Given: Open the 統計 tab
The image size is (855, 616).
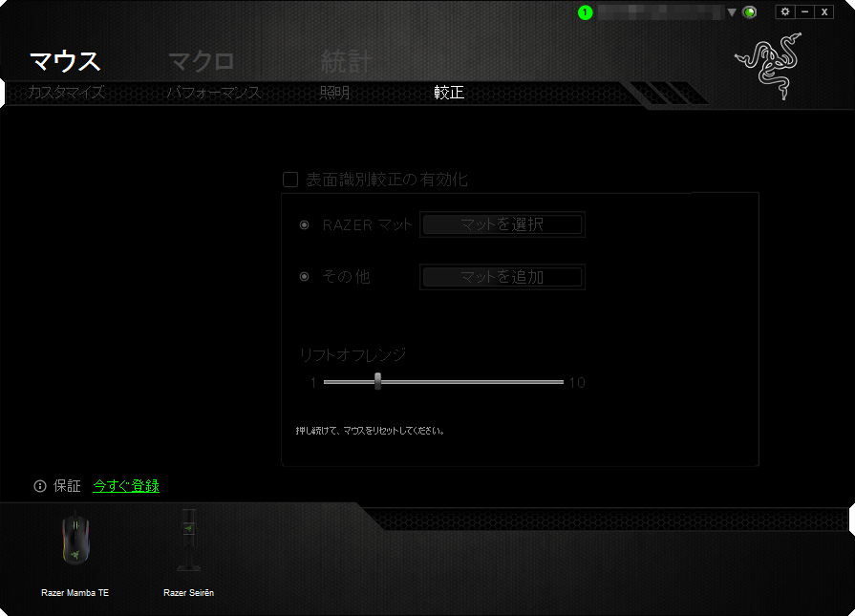Looking at the screenshot, I should point(347,62).
